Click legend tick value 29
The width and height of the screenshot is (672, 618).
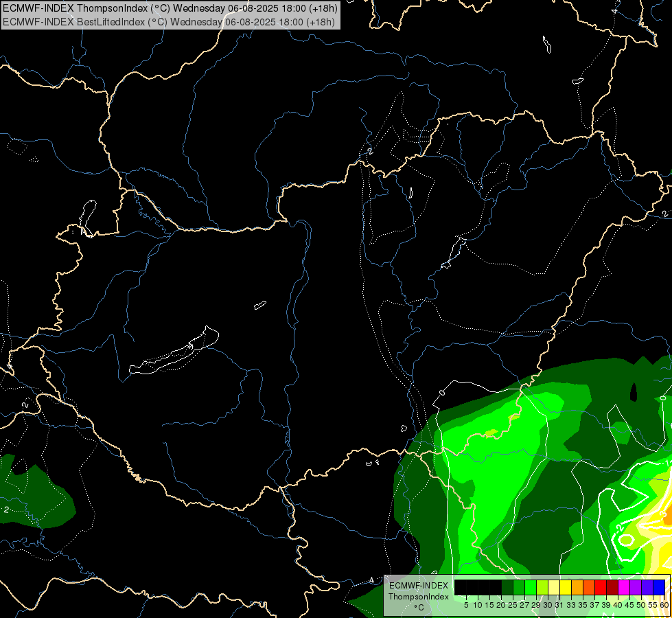point(536,605)
